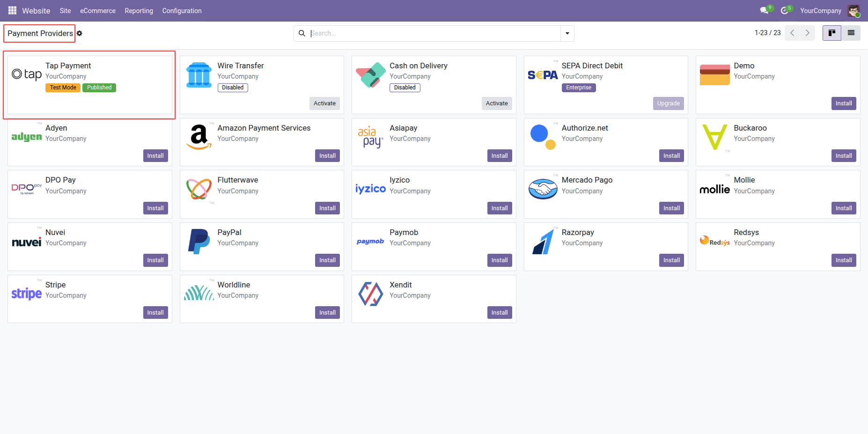Click the Redsys logo

pyautogui.click(x=715, y=241)
